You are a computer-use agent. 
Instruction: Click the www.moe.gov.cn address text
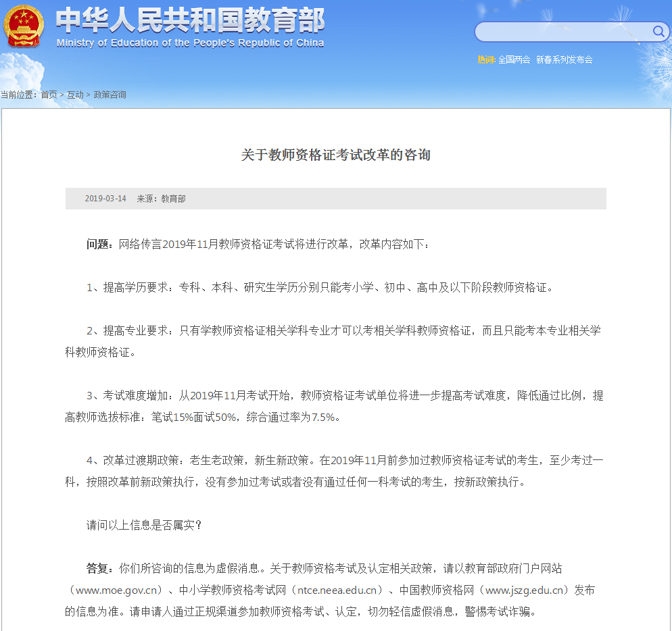pos(116,590)
